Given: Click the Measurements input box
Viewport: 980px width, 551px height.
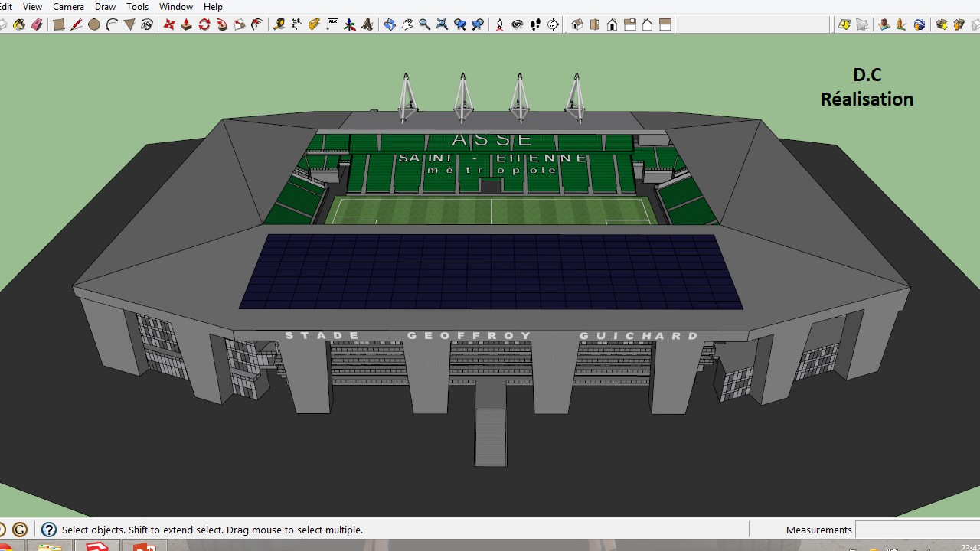Looking at the screenshot, I should click(917, 530).
